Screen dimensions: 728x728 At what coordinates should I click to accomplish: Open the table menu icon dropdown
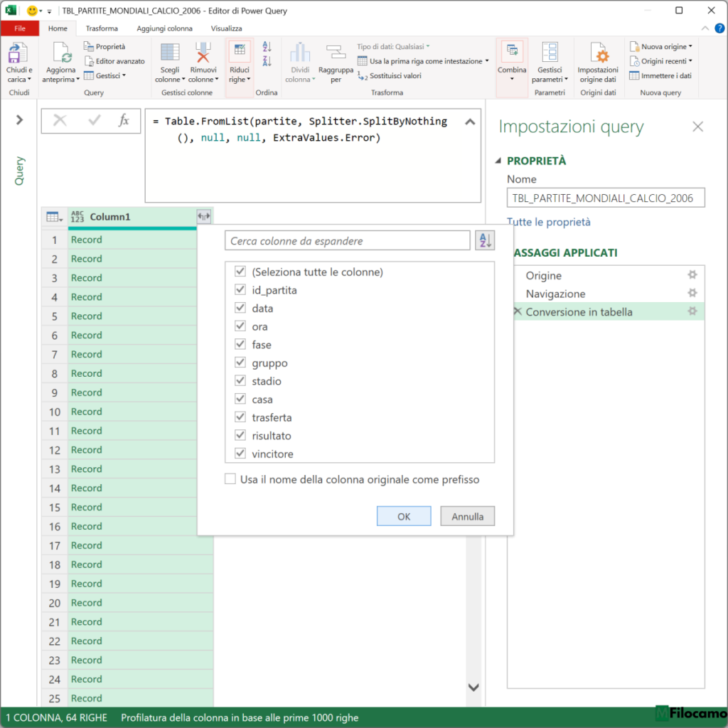pyautogui.click(x=54, y=217)
